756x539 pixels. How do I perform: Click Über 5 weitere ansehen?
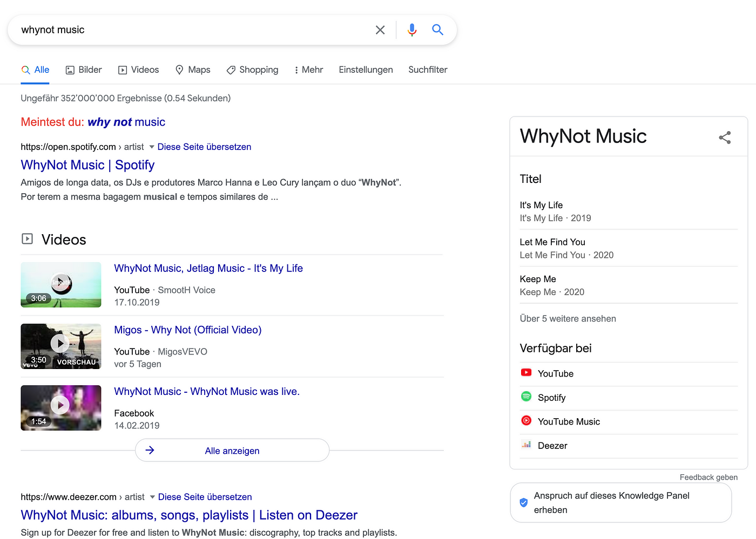[x=568, y=318]
